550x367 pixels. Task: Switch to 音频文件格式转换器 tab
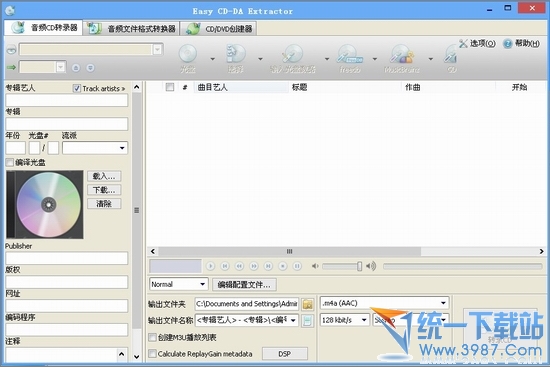point(132,28)
